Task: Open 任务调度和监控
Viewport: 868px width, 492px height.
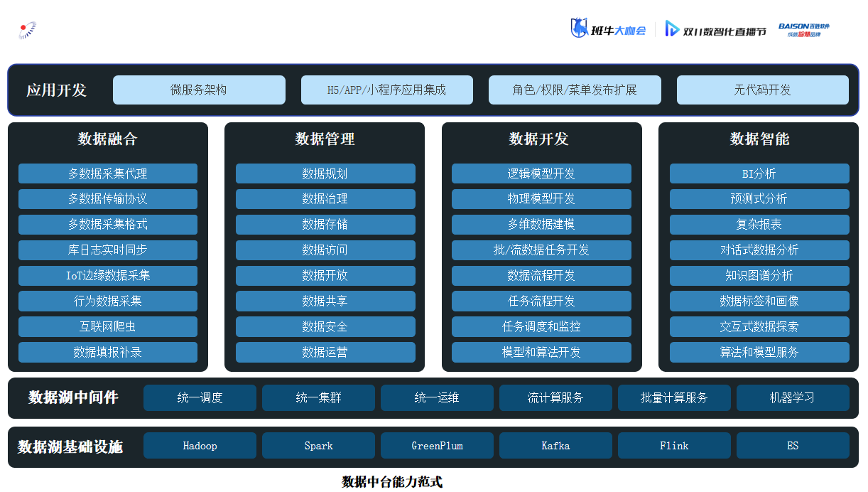Action: (541, 327)
